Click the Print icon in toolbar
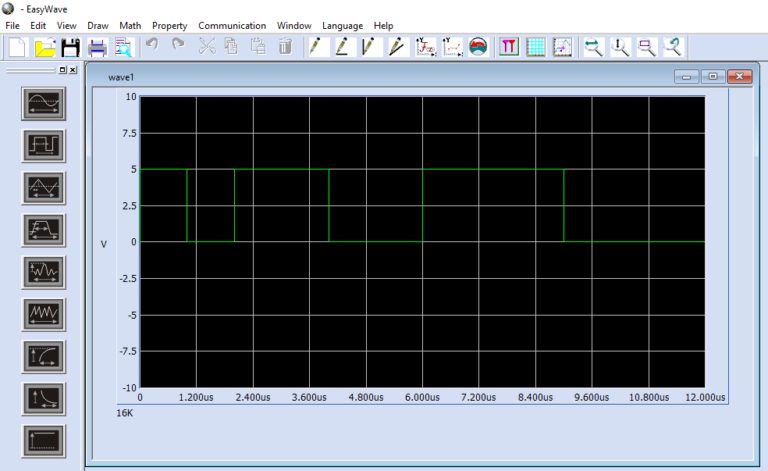Screen dimensions: 768x471 [x=97, y=47]
